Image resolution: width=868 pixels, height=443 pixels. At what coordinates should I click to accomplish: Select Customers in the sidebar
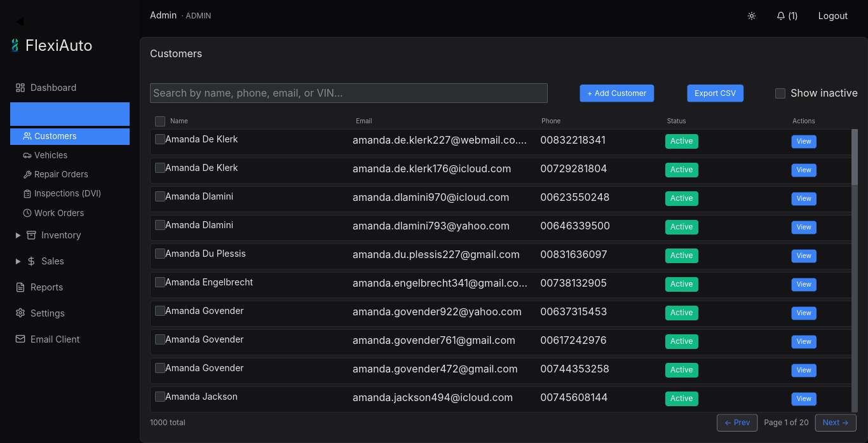(x=70, y=136)
